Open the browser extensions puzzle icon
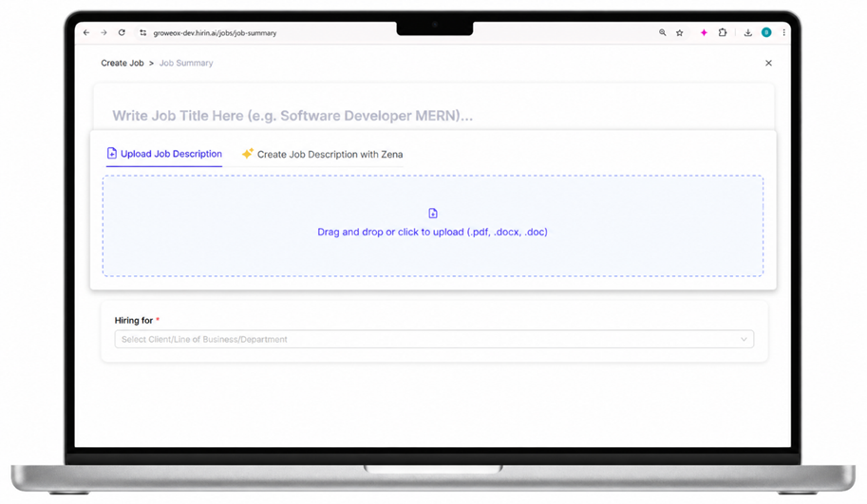867x504 pixels. [723, 32]
